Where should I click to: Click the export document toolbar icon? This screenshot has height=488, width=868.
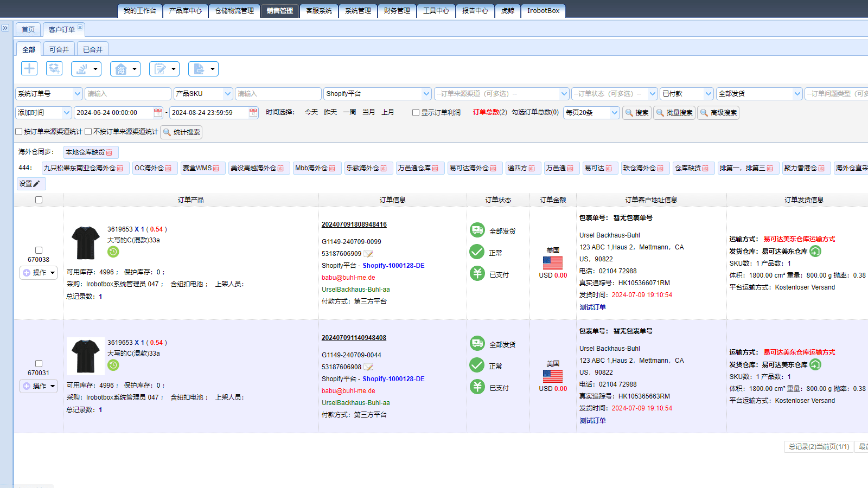(x=199, y=69)
